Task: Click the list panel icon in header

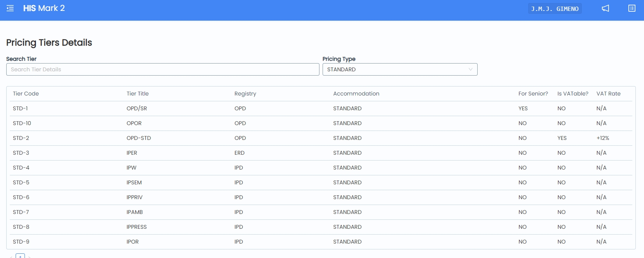Action: pyautogui.click(x=632, y=8)
